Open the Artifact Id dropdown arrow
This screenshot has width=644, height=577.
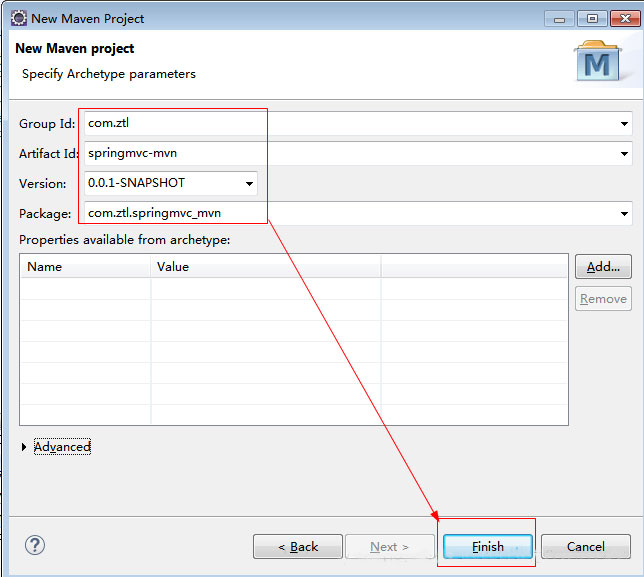tap(624, 154)
